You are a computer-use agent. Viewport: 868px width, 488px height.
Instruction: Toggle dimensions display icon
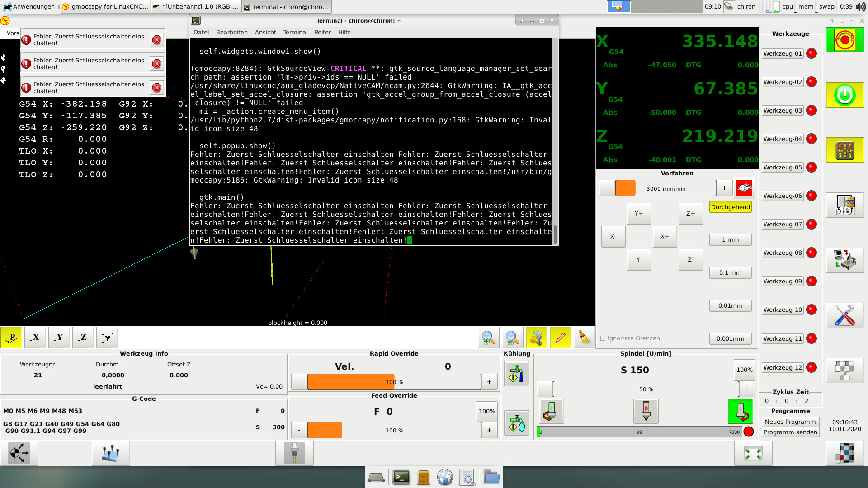537,338
